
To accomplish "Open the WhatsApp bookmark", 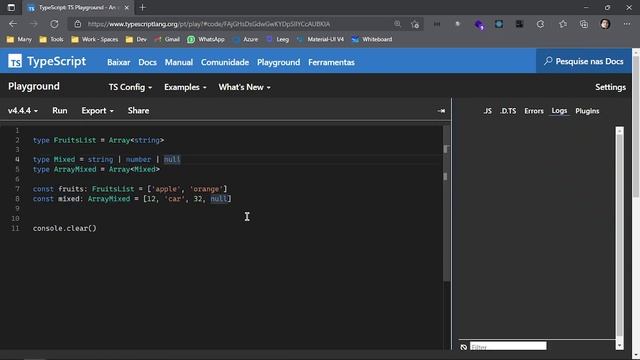I will (x=206, y=39).
